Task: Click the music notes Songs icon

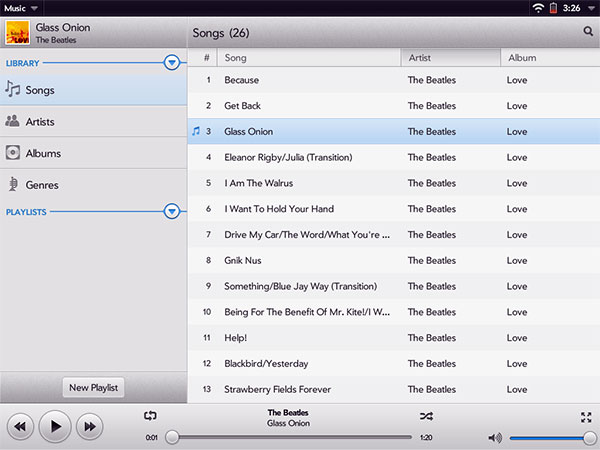Action: pyautogui.click(x=12, y=89)
